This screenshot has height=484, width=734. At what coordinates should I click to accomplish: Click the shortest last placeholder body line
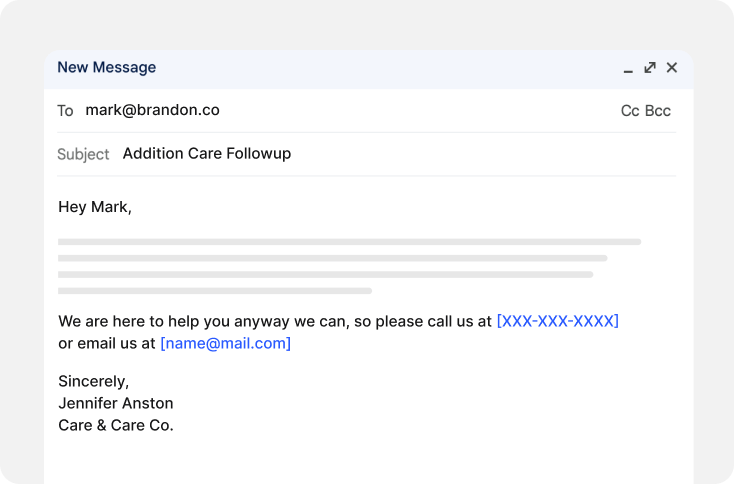click(x=215, y=291)
